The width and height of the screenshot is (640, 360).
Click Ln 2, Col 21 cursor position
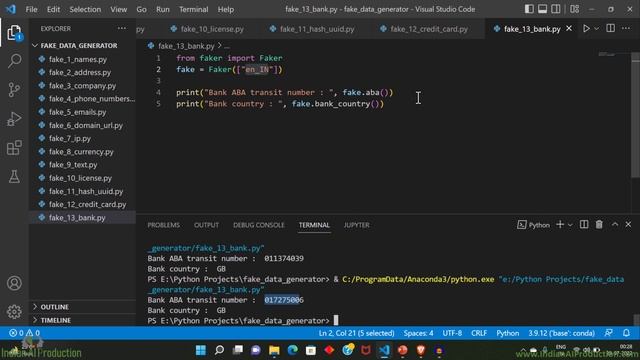pyautogui.click(x=356, y=333)
